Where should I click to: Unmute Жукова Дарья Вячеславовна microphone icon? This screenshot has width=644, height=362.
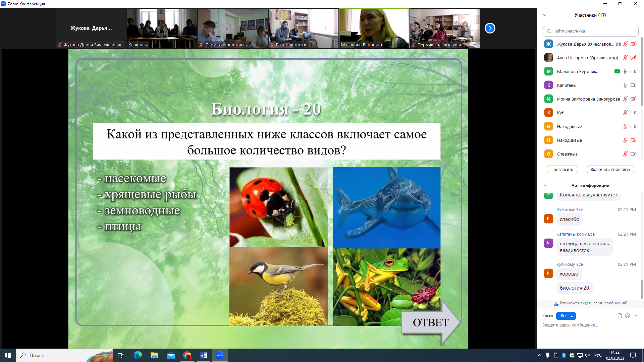tap(625, 44)
